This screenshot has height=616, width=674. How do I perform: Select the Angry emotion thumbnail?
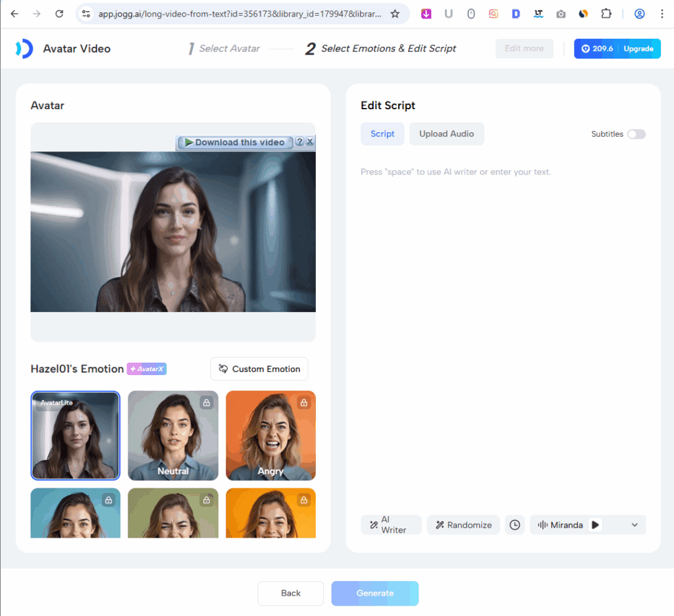coord(271,436)
